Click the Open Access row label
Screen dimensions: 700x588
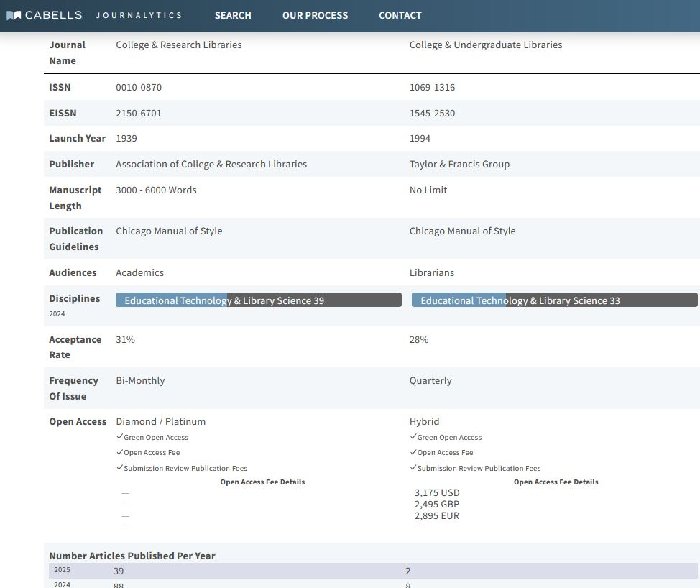(78, 421)
